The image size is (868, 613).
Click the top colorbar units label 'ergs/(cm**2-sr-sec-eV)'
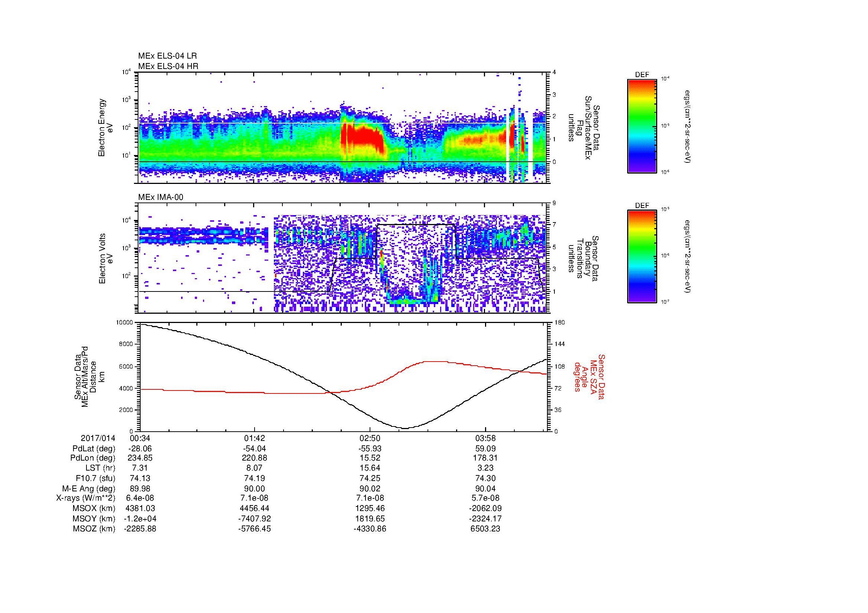point(688,126)
